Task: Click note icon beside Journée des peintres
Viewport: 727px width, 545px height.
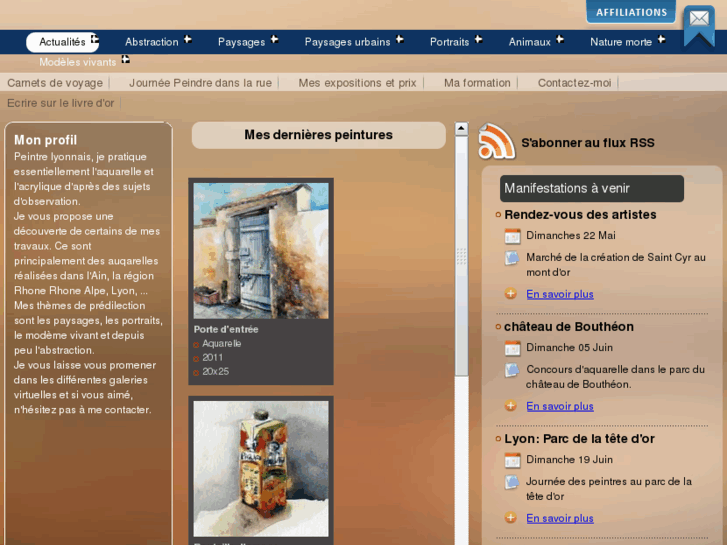Action: [x=512, y=482]
